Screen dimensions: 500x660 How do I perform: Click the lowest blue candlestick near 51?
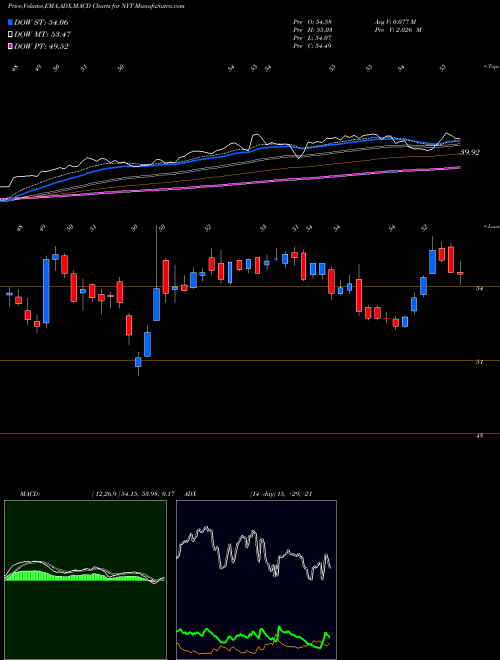click(x=138, y=362)
